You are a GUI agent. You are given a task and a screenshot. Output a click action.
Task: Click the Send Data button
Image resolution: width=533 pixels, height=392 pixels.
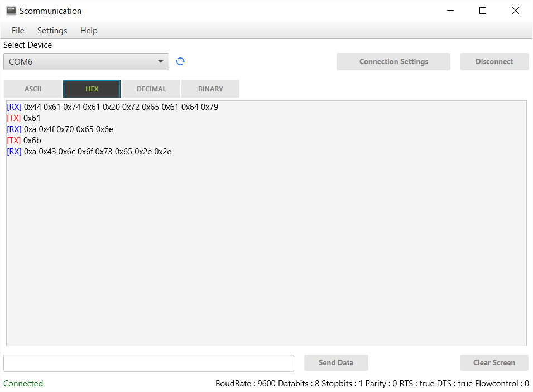pyautogui.click(x=336, y=363)
